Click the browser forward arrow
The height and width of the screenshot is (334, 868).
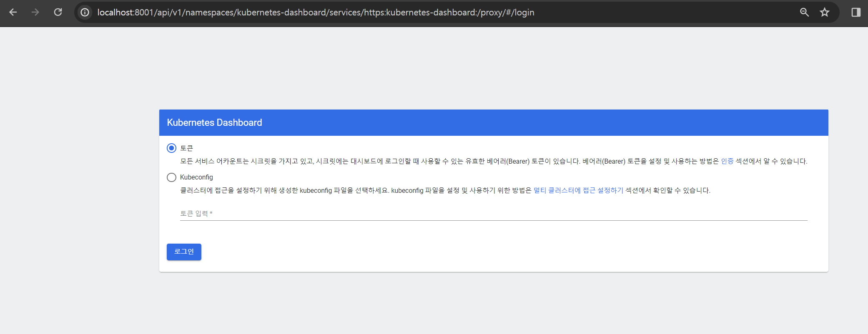click(x=35, y=12)
